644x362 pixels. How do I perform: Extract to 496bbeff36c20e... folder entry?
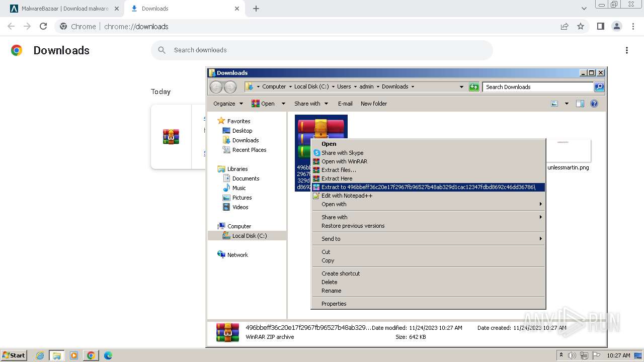point(428,187)
